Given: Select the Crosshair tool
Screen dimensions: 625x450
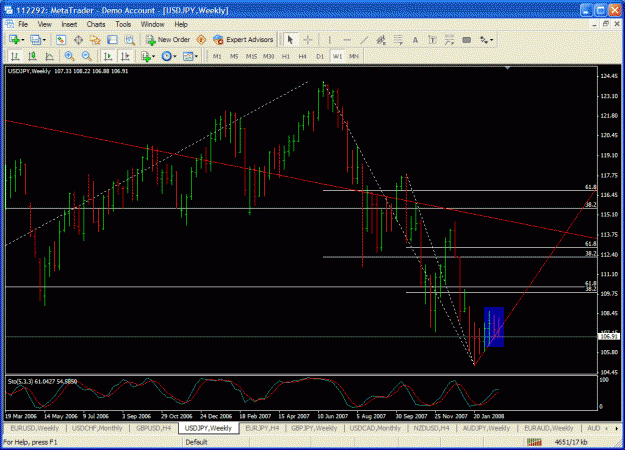Looking at the screenshot, I should tap(308, 40).
